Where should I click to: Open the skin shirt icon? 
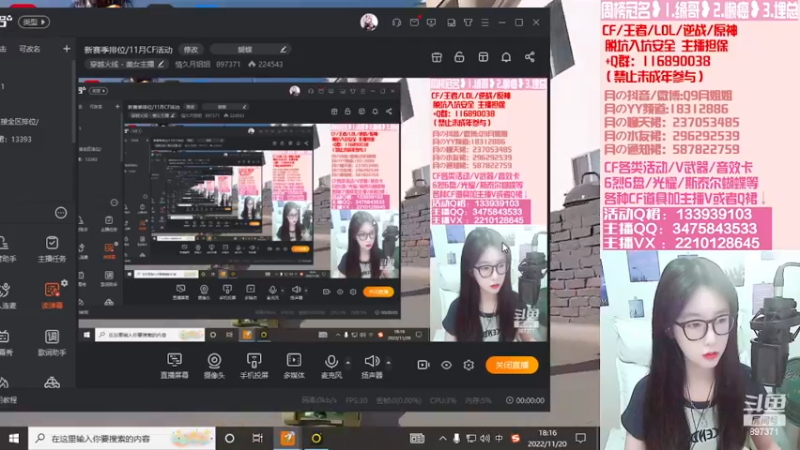pyautogui.click(x=468, y=22)
